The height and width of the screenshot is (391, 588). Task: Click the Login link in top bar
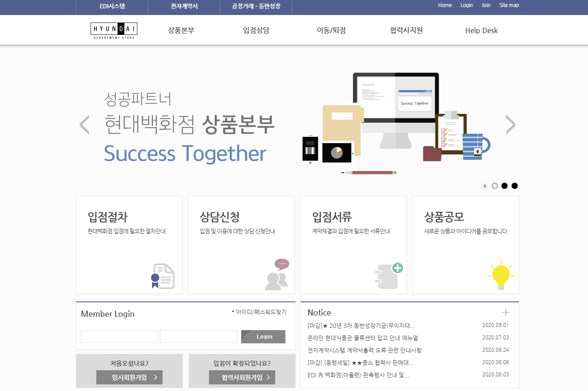[467, 5]
